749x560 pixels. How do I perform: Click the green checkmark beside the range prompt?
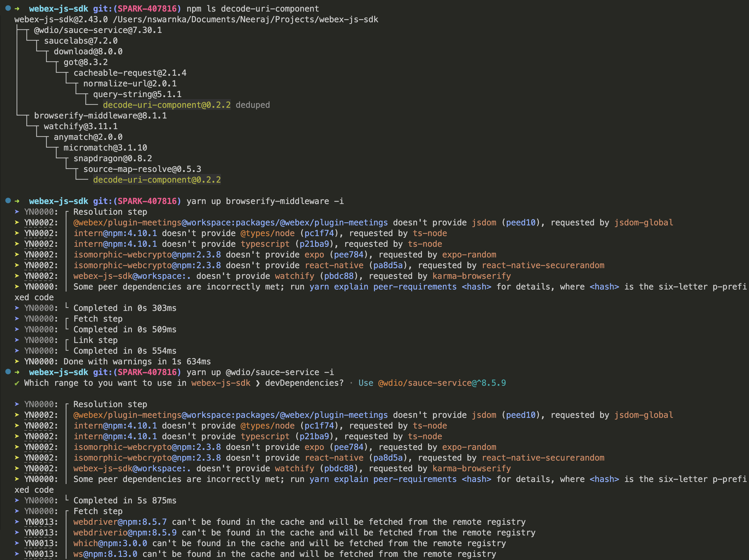(16, 383)
